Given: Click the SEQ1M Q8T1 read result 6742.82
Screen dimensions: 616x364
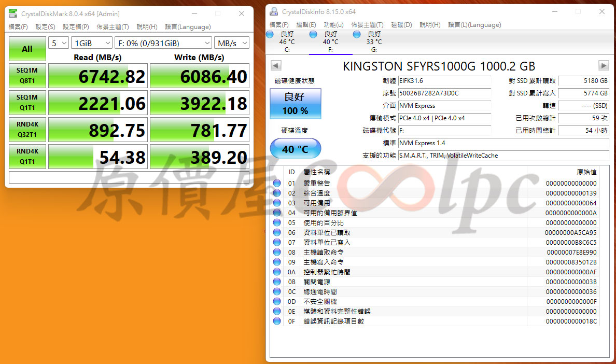Looking at the screenshot, I should click(x=98, y=76).
